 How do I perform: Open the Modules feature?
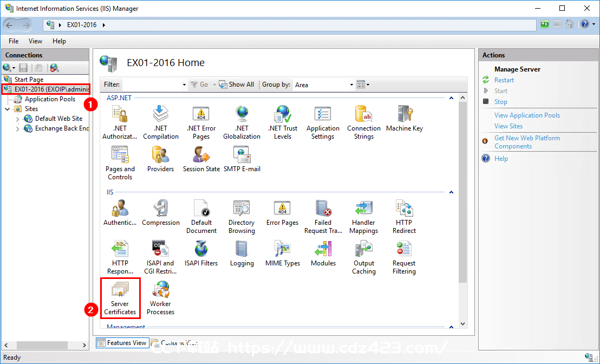[x=323, y=253]
